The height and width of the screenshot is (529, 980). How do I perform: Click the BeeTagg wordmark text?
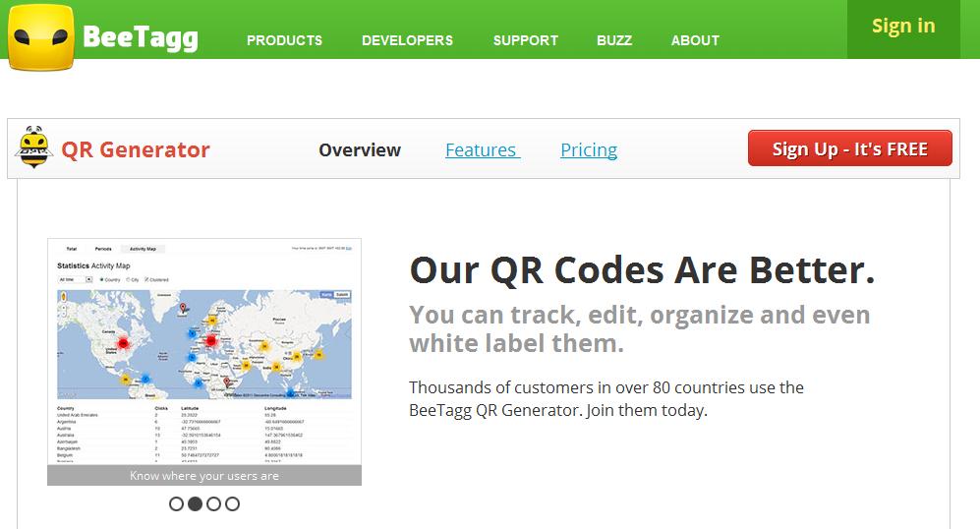[x=141, y=37]
